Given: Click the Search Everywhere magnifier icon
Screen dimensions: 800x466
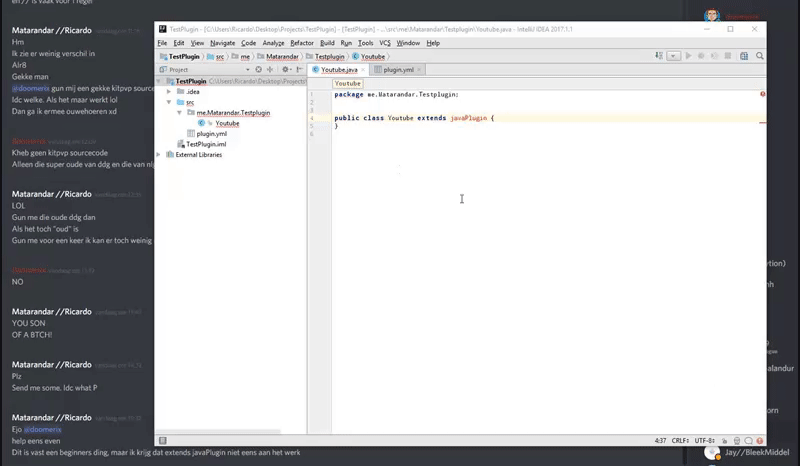Looking at the screenshot, I should point(760,56).
